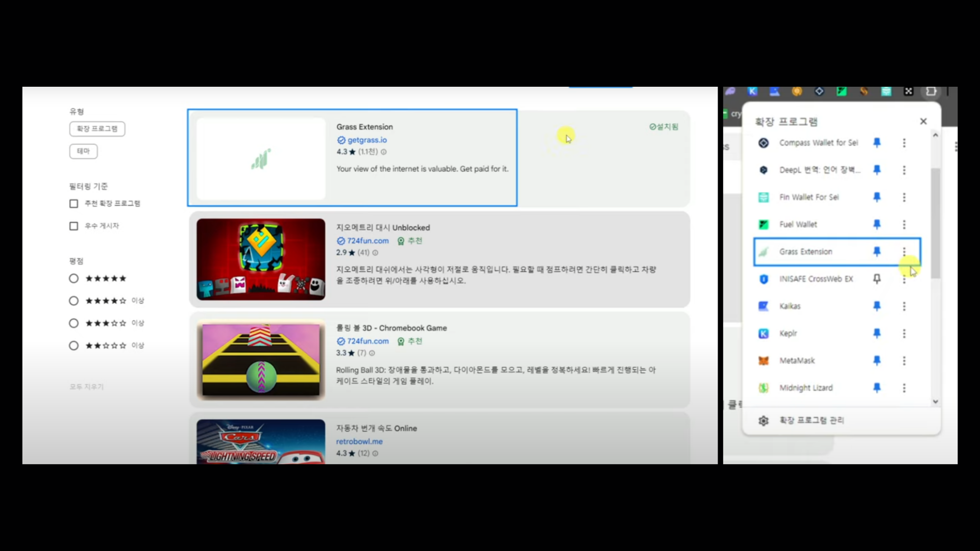Check the 추천 확장 프로그램 filter box
This screenshot has width=980, height=551.
[x=73, y=204]
